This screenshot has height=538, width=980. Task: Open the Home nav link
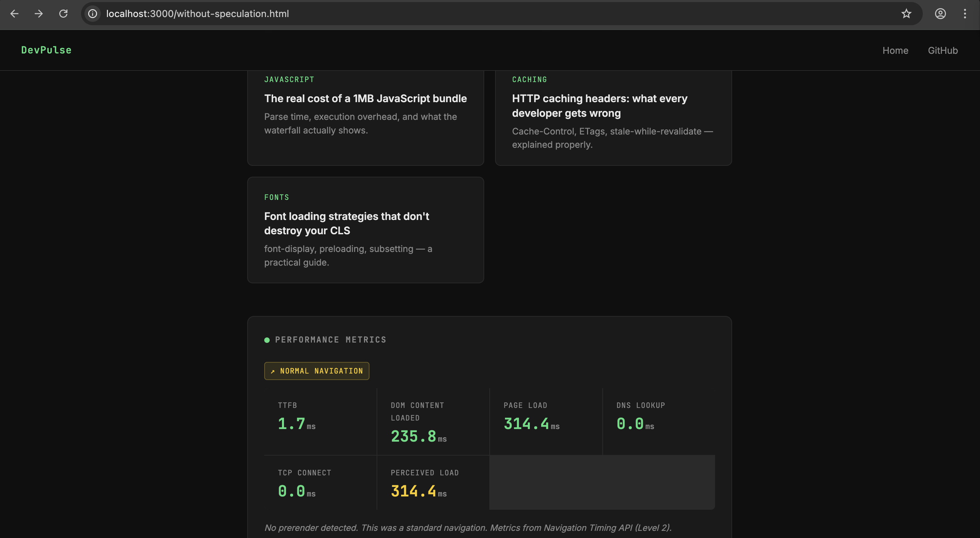click(x=895, y=51)
